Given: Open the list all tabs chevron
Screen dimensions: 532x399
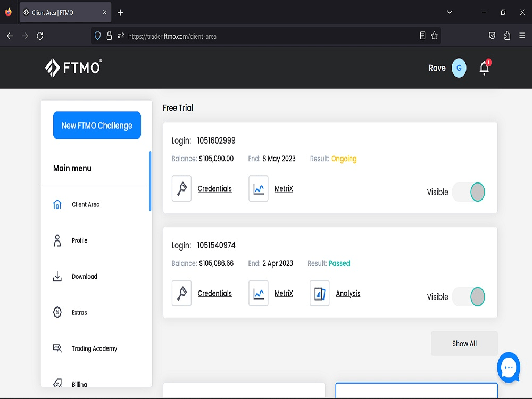Looking at the screenshot, I should coord(450,12).
